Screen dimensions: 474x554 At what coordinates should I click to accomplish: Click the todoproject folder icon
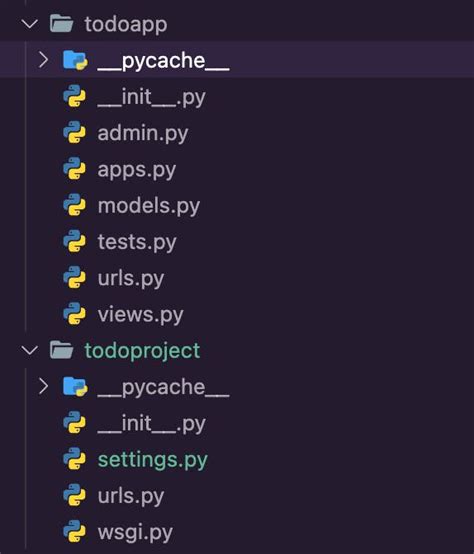coord(61,350)
